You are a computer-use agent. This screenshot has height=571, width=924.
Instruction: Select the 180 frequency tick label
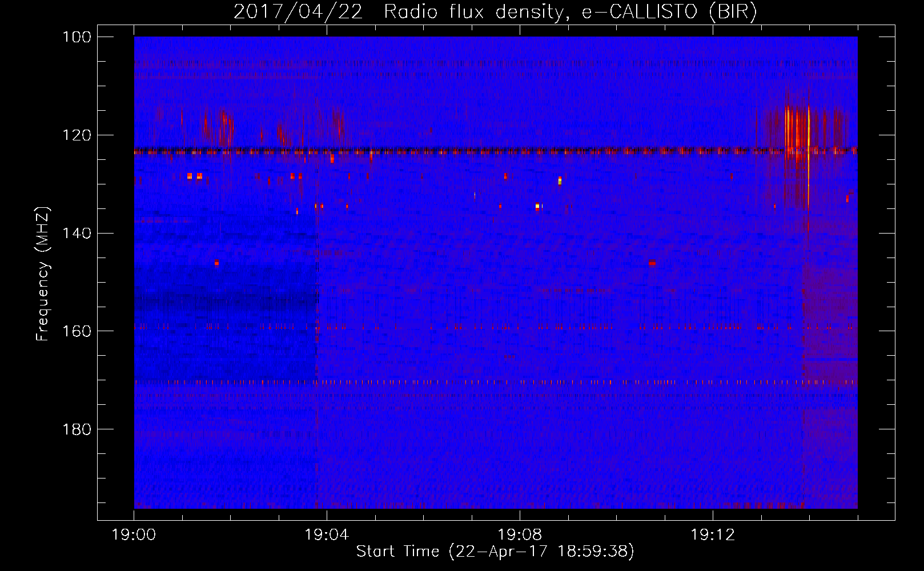(77, 429)
